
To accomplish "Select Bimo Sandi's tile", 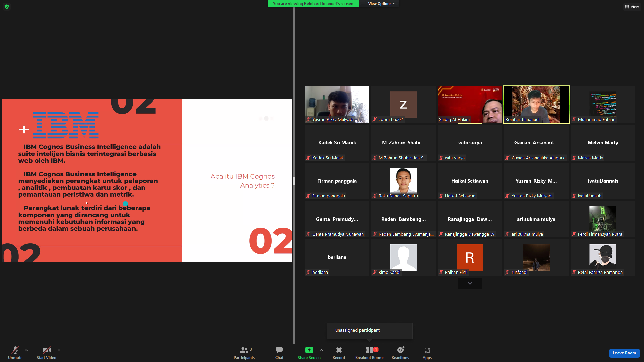I will pos(403,257).
